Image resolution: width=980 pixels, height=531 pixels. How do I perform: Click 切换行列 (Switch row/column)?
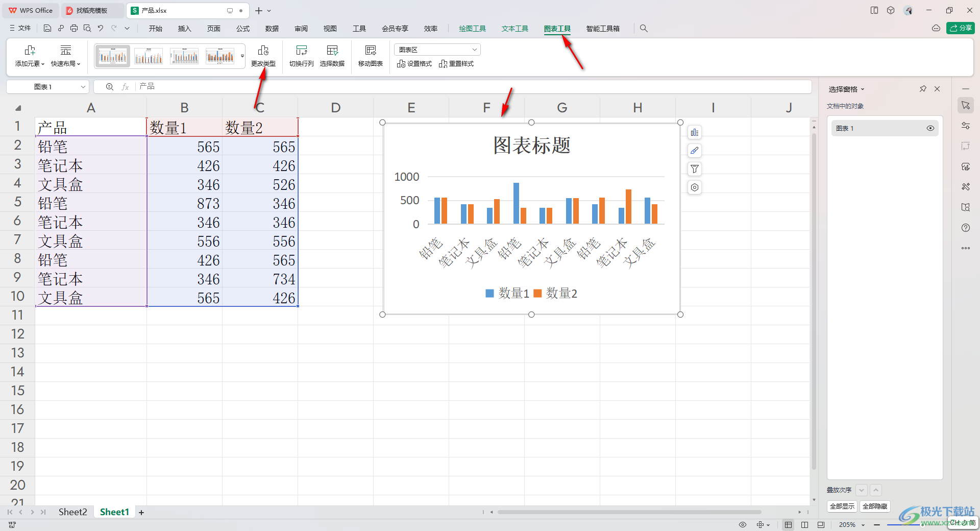(302, 56)
